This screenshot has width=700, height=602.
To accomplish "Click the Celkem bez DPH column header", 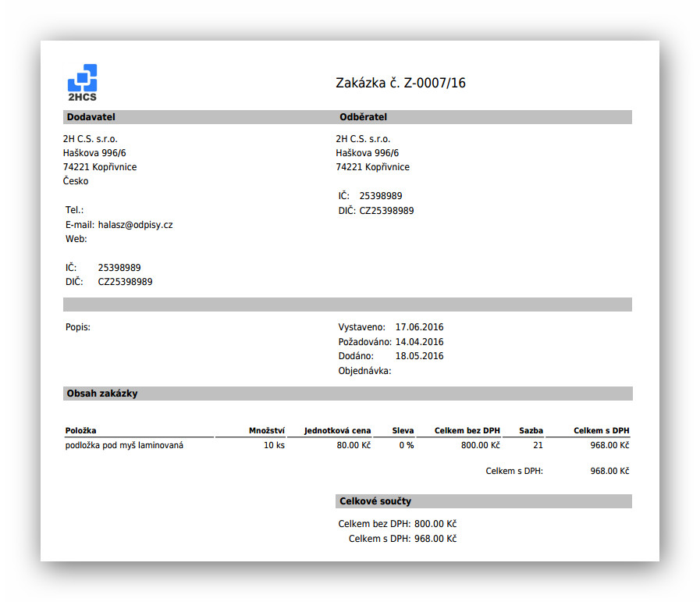I will coord(467,430).
